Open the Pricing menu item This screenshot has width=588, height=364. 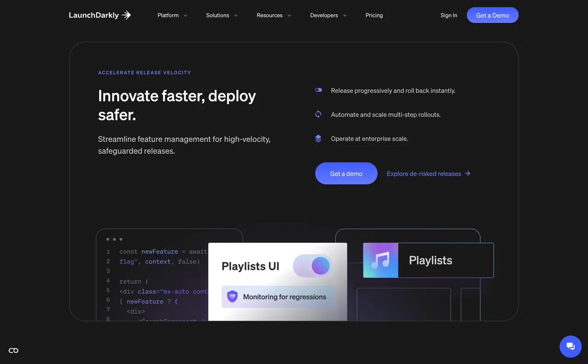tap(374, 15)
